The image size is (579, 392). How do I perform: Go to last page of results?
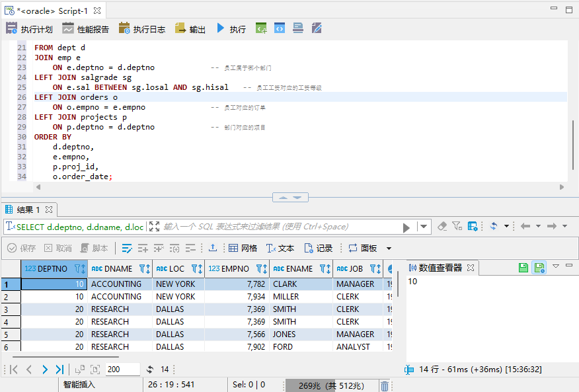tap(59, 370)
